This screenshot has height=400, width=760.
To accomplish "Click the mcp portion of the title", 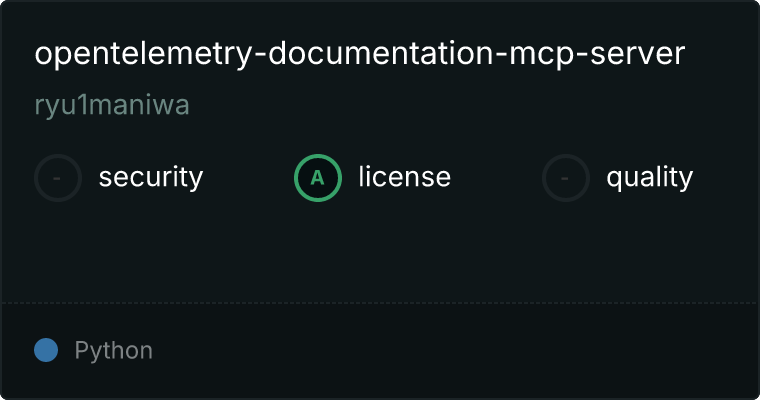I will (x=542, y=55).
